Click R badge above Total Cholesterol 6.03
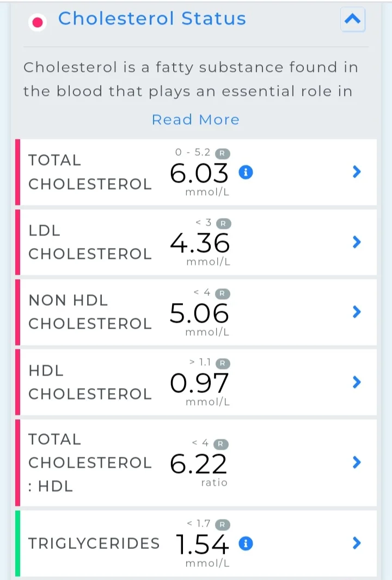The width and height of the screenshot is (392, 580). point(223,153)
